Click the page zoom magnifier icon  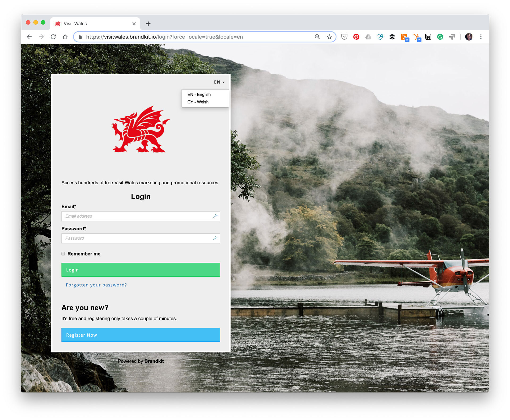click(x=317, y=37)
